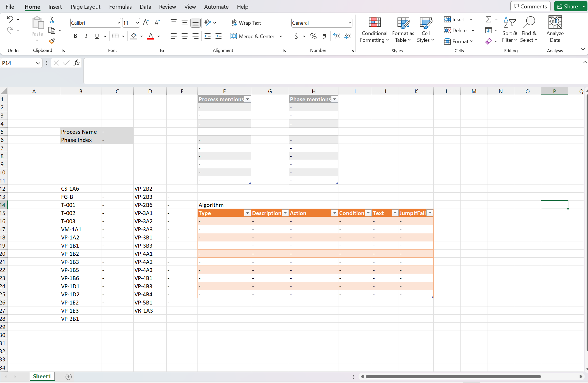Image resolution: width=588 pixels, height=383 pixels.
Task: Open the File menu
Action: [10, 7]
